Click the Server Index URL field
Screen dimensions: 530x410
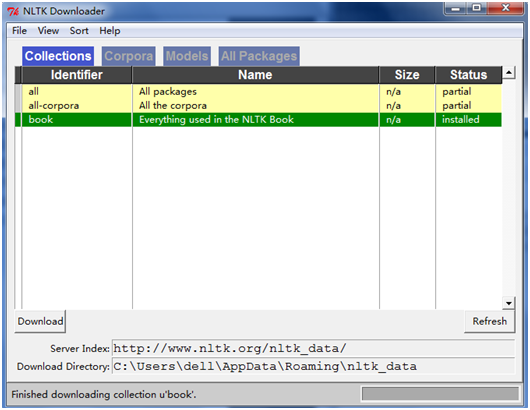(313, 348)
